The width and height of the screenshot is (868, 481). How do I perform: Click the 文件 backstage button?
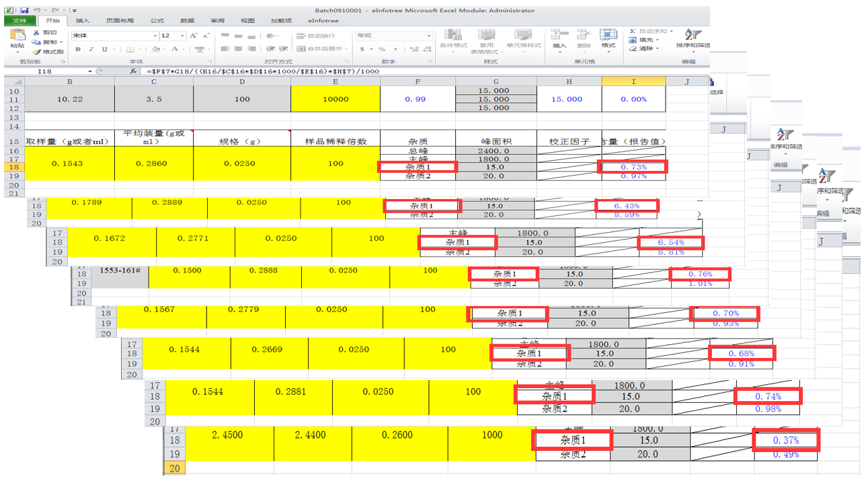coord(19,20)
